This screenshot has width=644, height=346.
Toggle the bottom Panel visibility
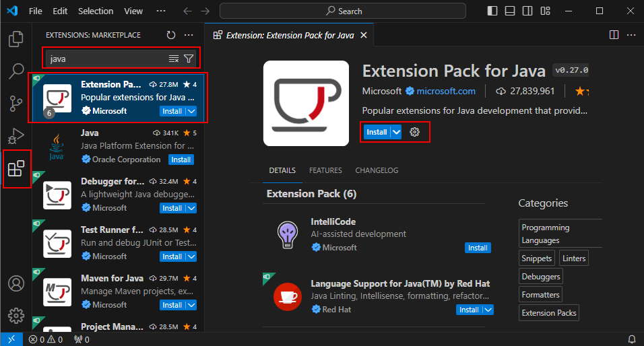point(510,11)
